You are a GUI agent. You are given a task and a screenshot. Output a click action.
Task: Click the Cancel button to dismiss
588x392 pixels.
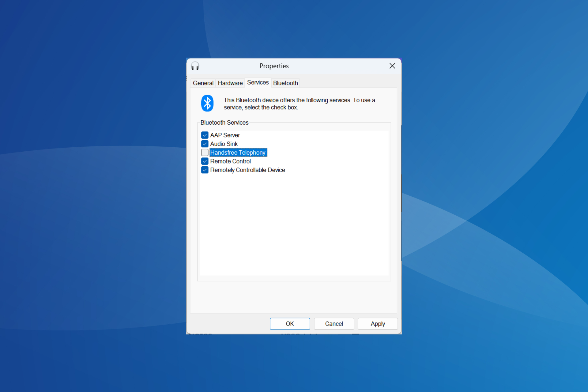click(x=334, y=324)
